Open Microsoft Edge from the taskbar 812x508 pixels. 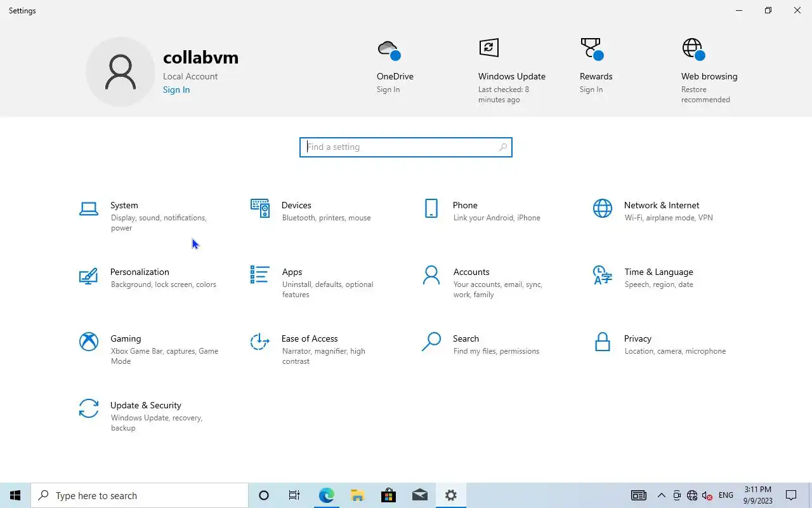(x=326, y=495)
